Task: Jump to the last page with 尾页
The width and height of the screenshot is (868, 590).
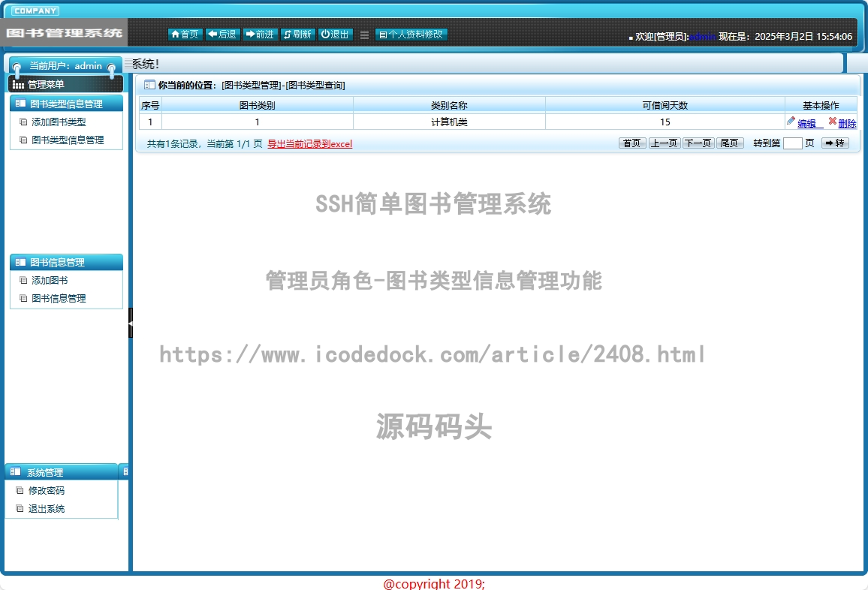Action: click(x=730, y=143)
